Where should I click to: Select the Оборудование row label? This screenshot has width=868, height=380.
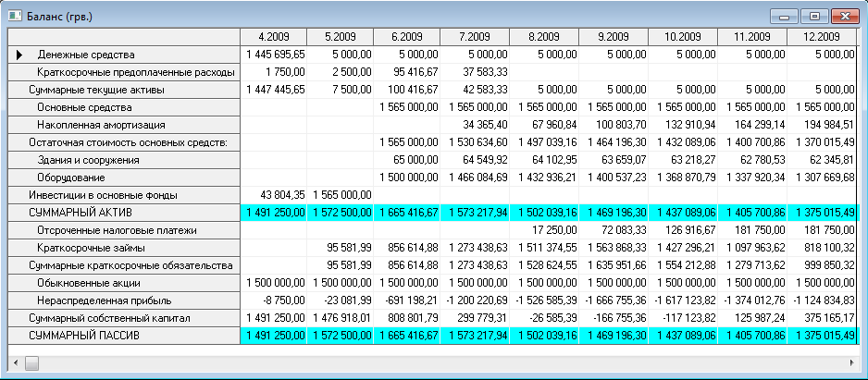click(124, 178)
